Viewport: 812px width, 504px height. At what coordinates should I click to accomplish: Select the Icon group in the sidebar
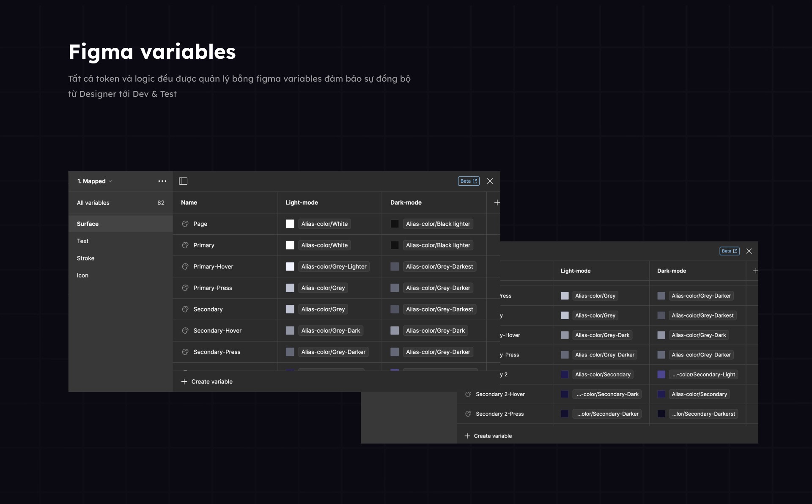[121, 275]
